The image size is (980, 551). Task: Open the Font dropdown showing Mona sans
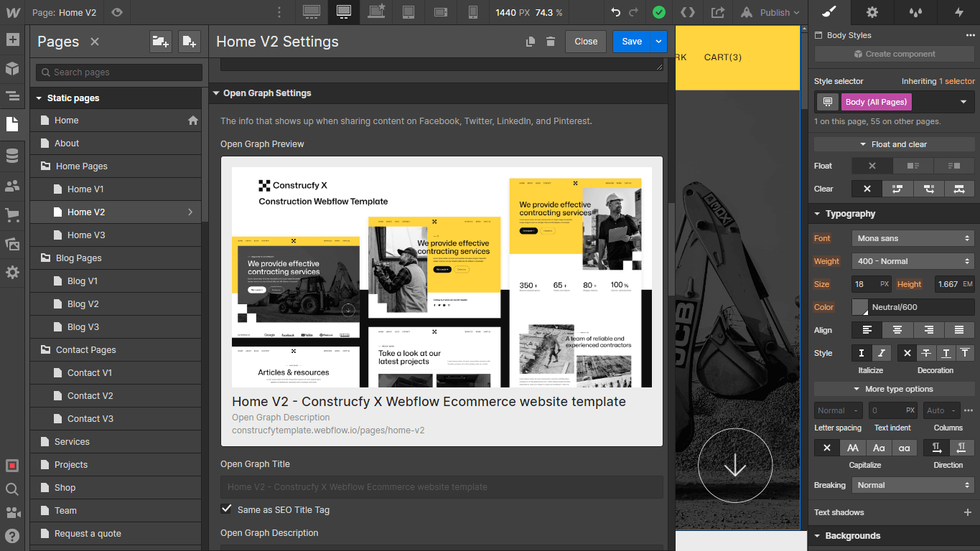(x=913, y=238)
